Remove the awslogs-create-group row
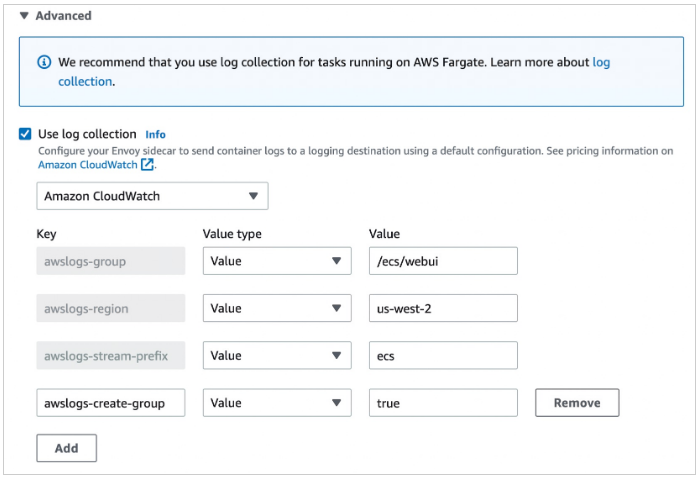Viewport: 700px width, 477px height. (x=577, y=403)
